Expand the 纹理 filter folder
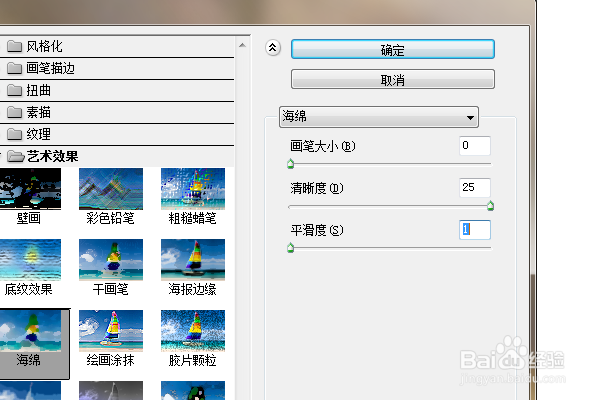The image size is (600, 400). click(117, 134)
